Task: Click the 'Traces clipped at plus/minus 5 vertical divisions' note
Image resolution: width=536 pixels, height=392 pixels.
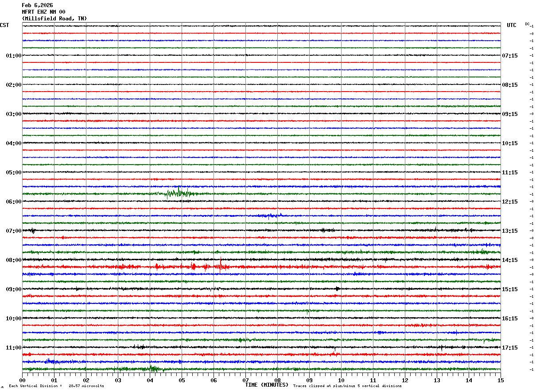Action: tap(347, 386)
